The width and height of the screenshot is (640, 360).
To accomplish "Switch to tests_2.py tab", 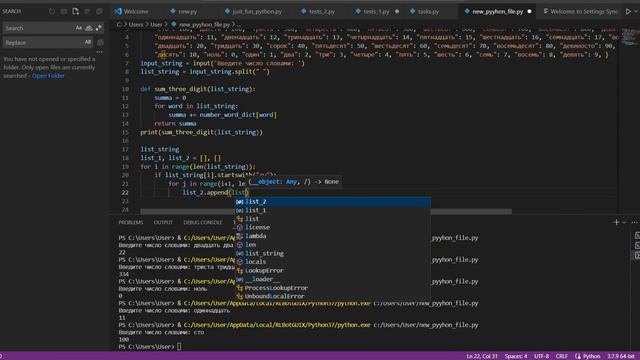I will click(x=322, y=11).
